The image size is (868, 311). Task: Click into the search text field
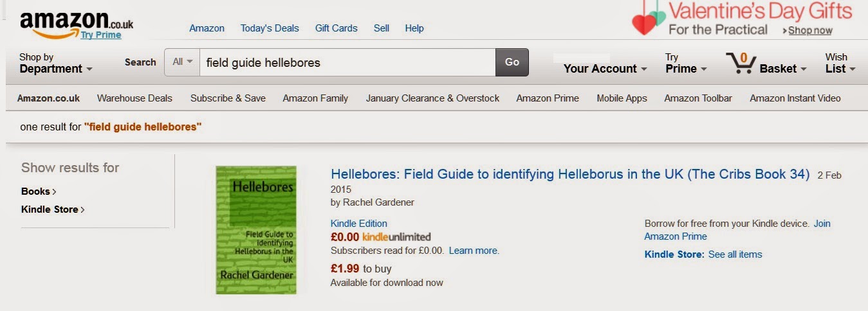click(x=347, y=62)
